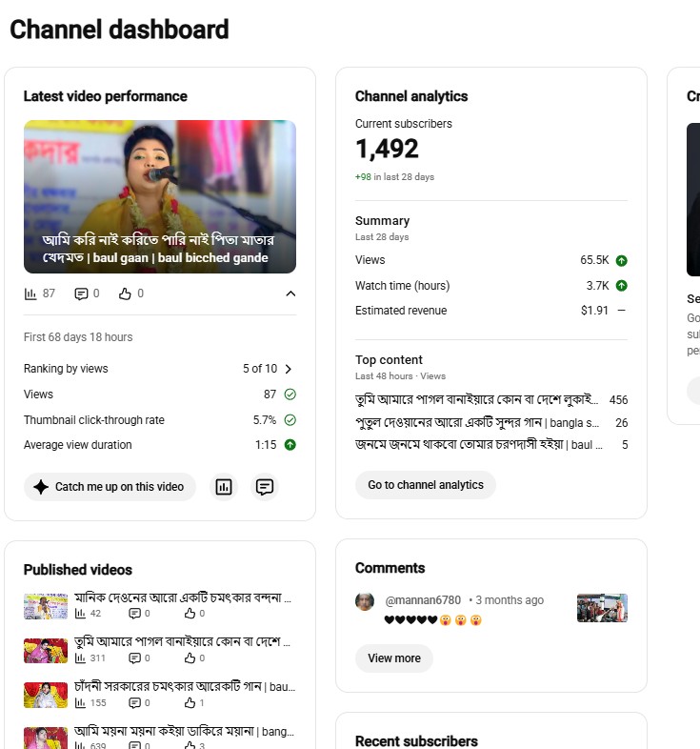Image resolution: width=700 pixels, height=749 pixels.
Task: Click the 1,492 current subscribers count
Action: 387,149
